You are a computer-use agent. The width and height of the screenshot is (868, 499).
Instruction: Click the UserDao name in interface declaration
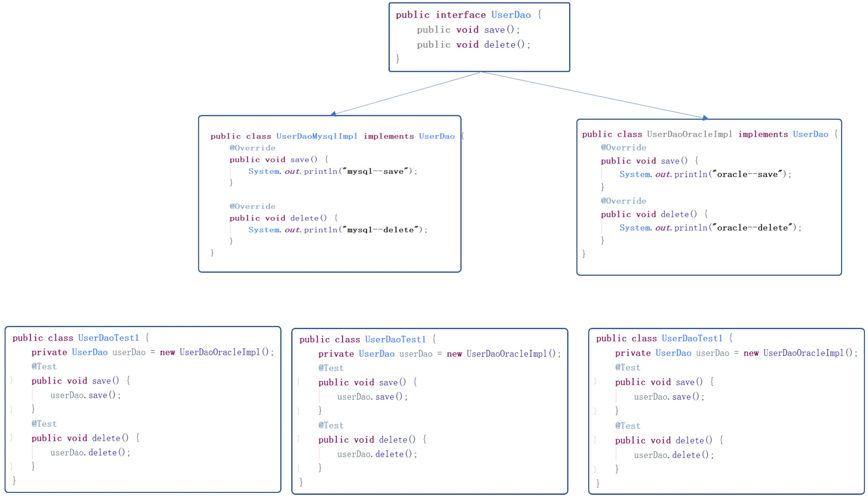pos(511,15)
